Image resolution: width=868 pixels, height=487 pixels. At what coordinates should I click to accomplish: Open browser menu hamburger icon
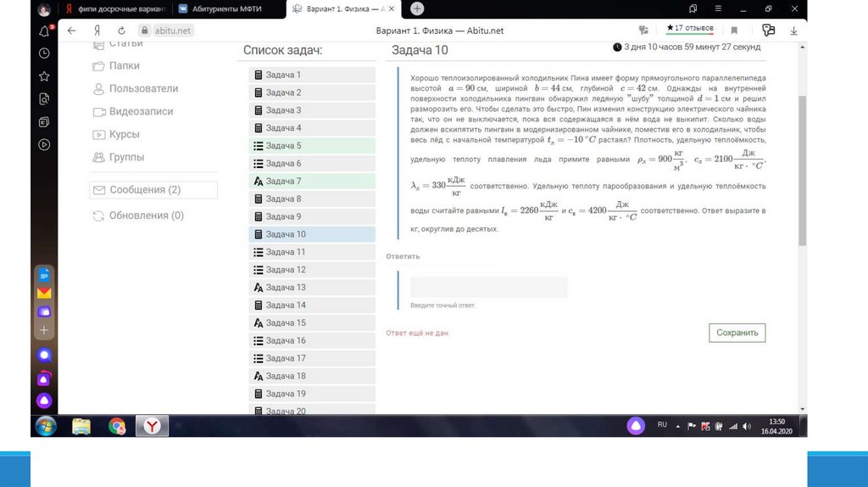point(718,8)
